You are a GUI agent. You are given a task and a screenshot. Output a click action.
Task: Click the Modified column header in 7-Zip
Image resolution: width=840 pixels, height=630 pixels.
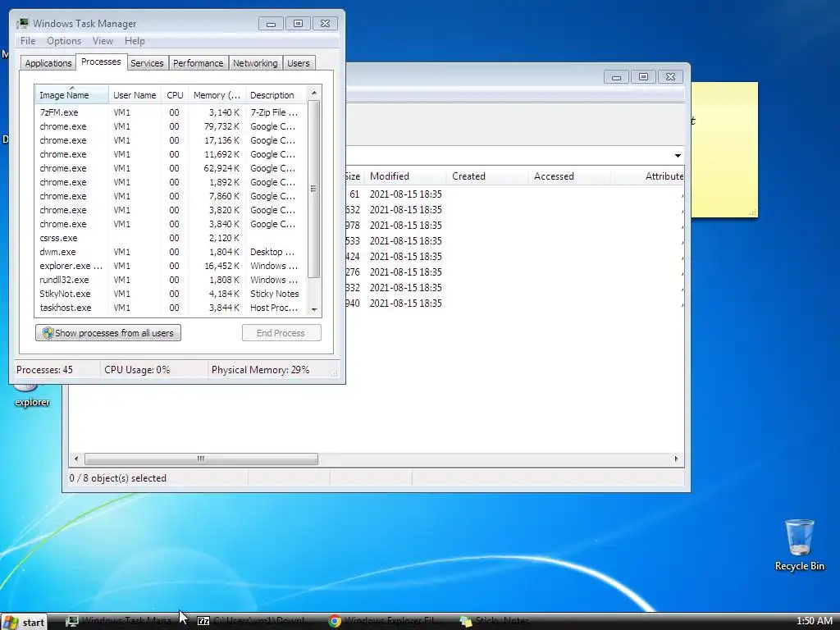click(405, 176)
